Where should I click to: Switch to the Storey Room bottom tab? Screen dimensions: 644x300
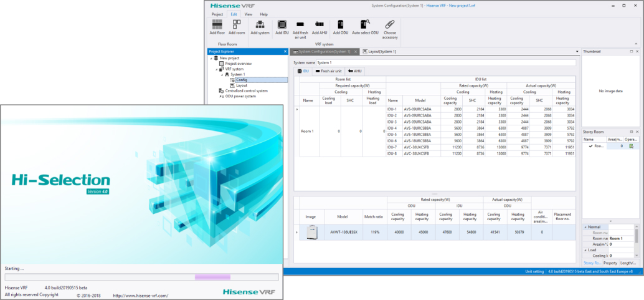(593, 263)
